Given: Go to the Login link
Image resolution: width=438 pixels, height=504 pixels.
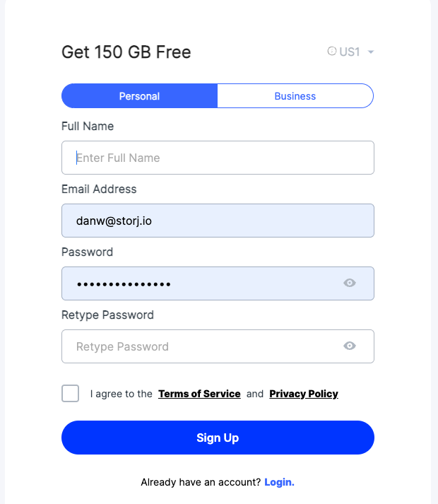Looking at the screenshot, I should [x=279, y=482].
